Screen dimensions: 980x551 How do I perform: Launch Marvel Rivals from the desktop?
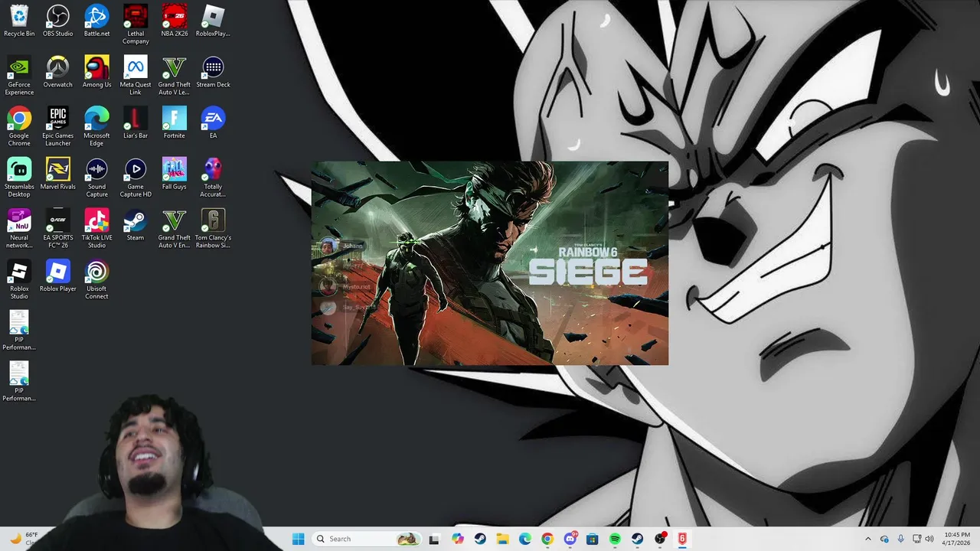coord(57,174)
